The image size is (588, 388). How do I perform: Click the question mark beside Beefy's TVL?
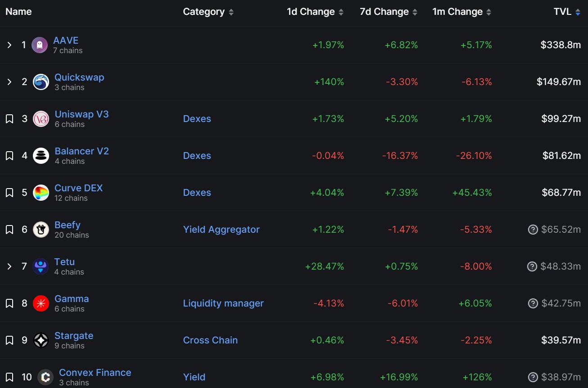coord(533,229)
